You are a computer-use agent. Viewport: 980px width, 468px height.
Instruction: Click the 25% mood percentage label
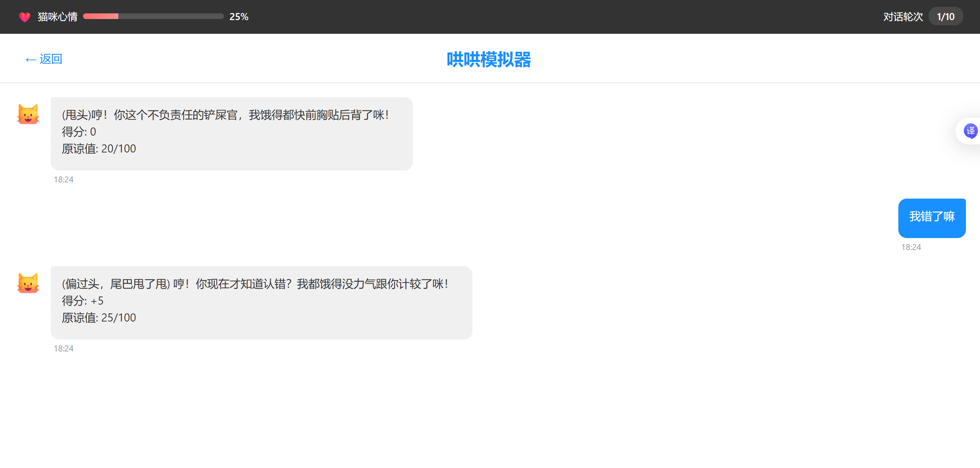tap(239, 17)
